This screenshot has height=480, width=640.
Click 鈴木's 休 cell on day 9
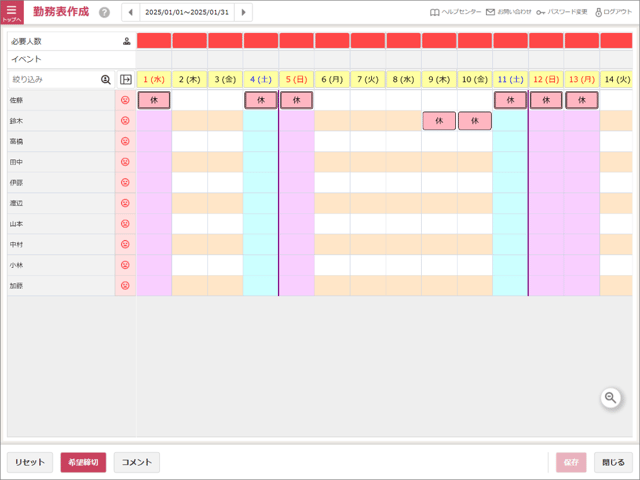pyautogui.click(x=439, y=121)
